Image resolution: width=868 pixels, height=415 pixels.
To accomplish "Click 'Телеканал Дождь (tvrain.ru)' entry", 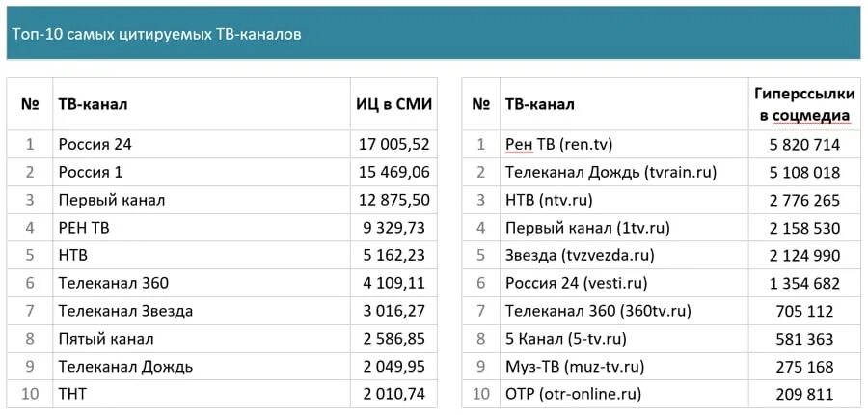I will click(611, 173).
